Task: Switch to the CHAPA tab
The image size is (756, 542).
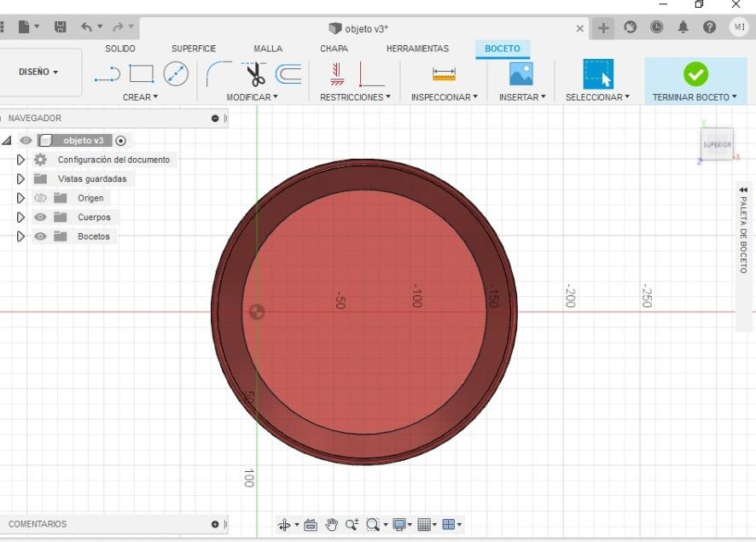Action: tap(334, 49)
